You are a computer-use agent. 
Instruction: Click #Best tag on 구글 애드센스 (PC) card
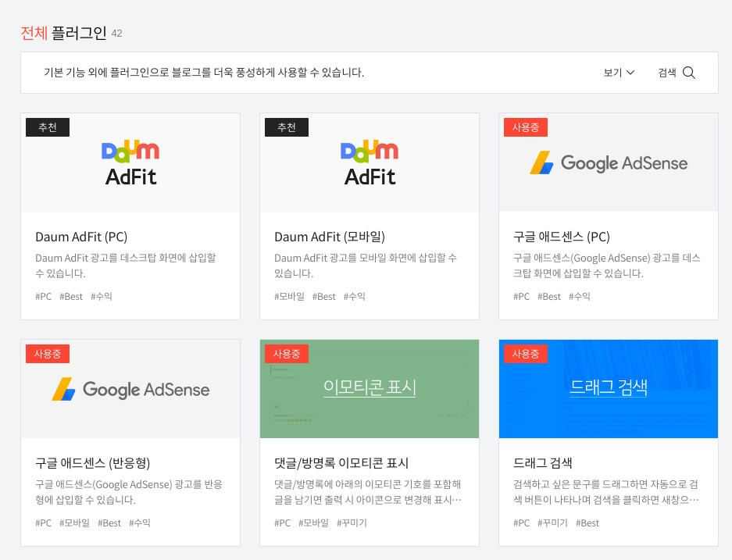click(x=549, y=297)
